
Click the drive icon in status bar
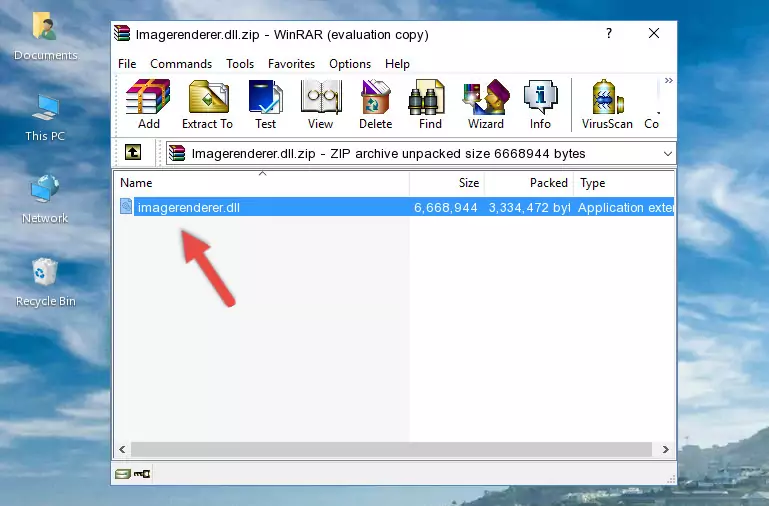pyautogui.click(x=123, y=474)
